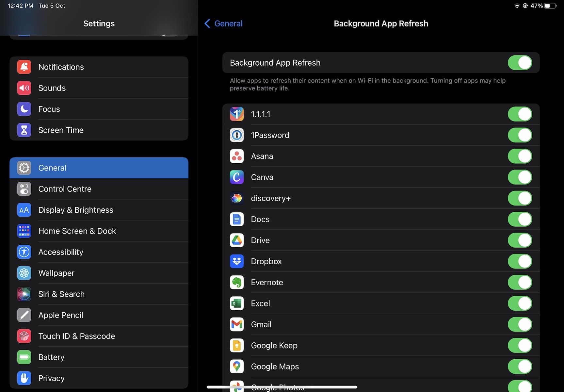Tap the Dropbox app icon
The image size is (564, 392).
pos(236,261)
